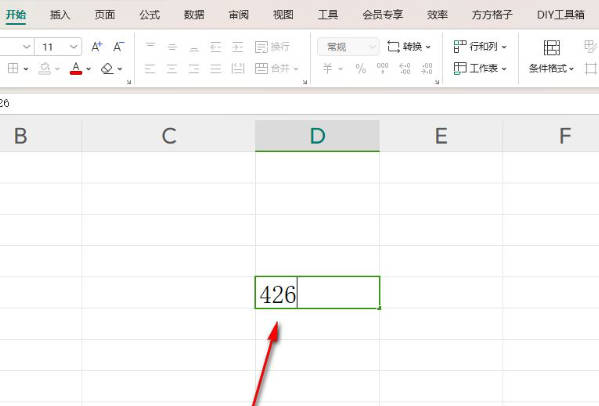Select column E header
Image resolution: width=599 pixels, height=406 pixels.
[x=441, y=136]
